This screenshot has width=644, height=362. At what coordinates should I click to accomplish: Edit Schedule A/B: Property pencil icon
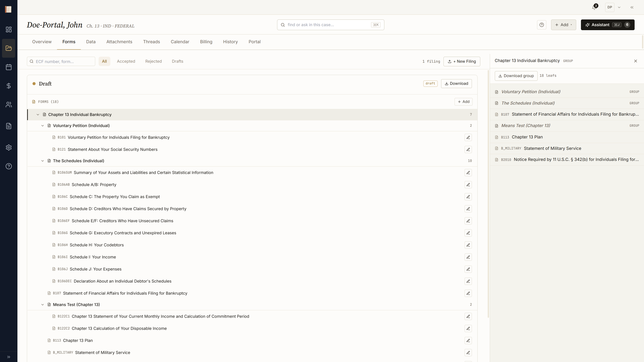pos(468,185)
